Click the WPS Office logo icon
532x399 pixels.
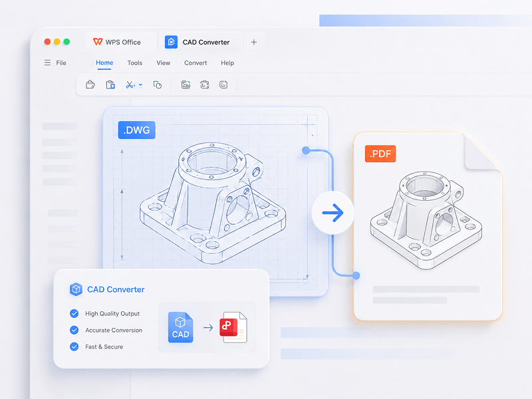(x=98, y=42)
